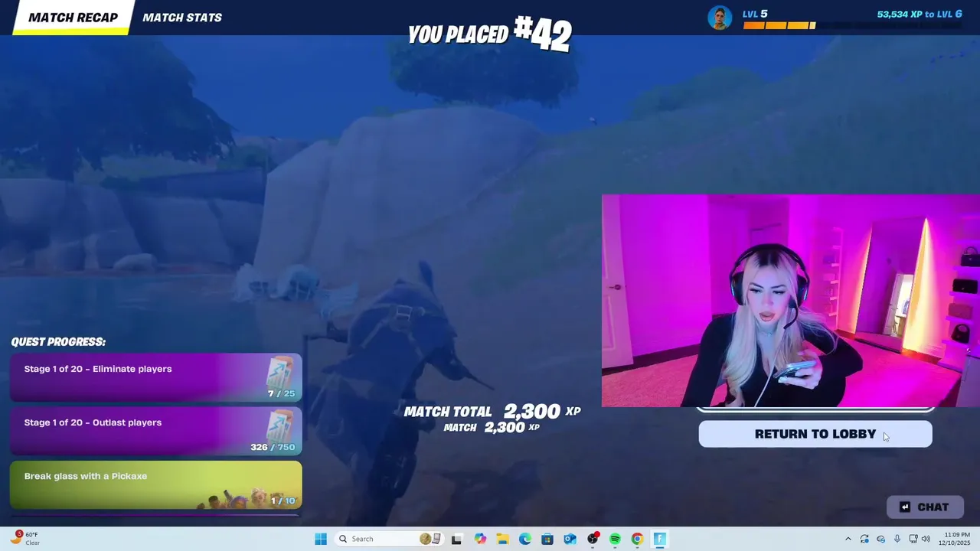Click the Quest Progress heading

58,342
